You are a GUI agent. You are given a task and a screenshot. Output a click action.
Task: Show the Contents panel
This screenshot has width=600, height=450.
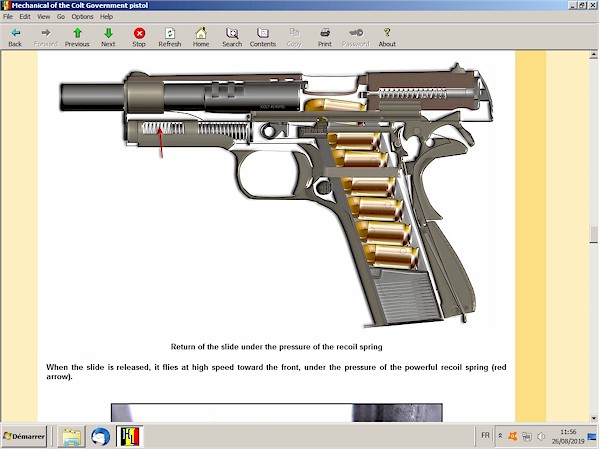click(x=263, y=37)
